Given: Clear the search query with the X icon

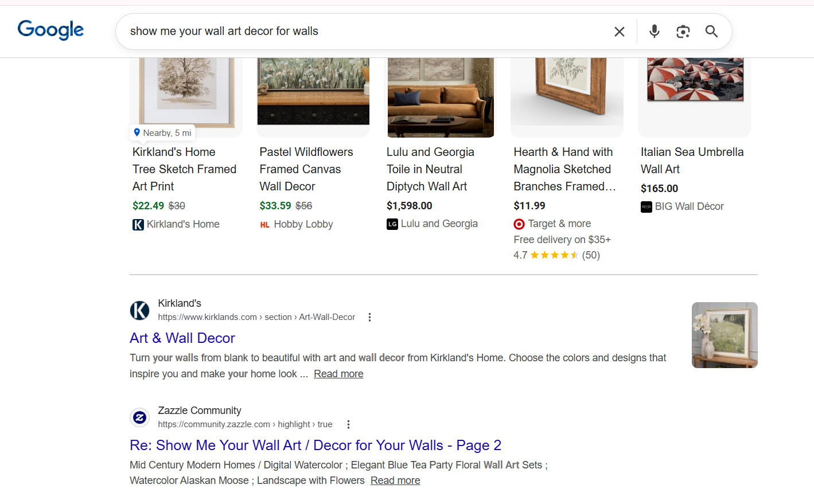Looking at the screenshot, I should pyautogui.click(x=620, y=32).
